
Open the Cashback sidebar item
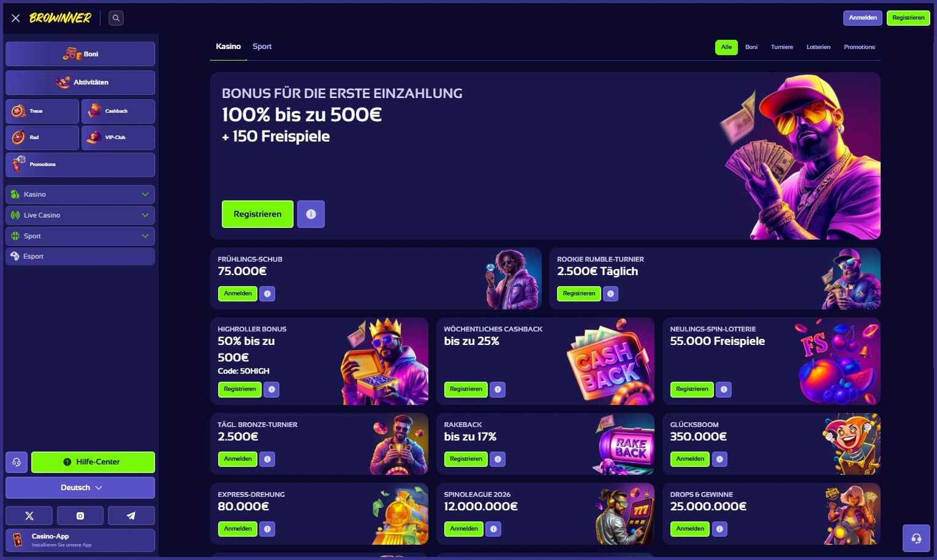coord(118,112)
